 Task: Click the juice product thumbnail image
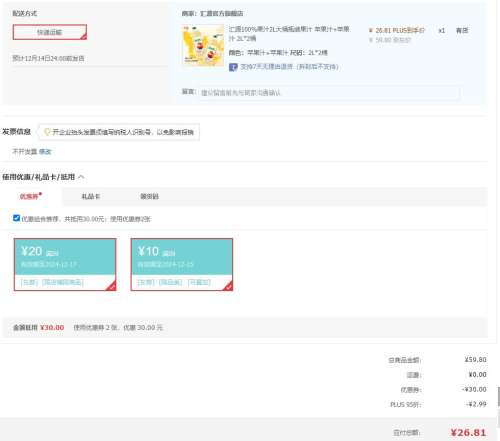(x=203, y=46)
